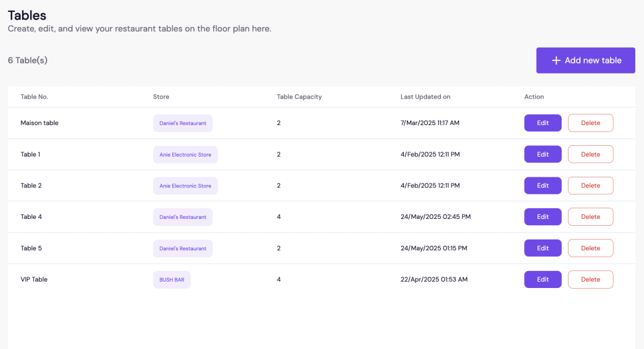Delete the VIP Table entry
Viewport: 644px width, 349px height.
[x=591, y=280]
